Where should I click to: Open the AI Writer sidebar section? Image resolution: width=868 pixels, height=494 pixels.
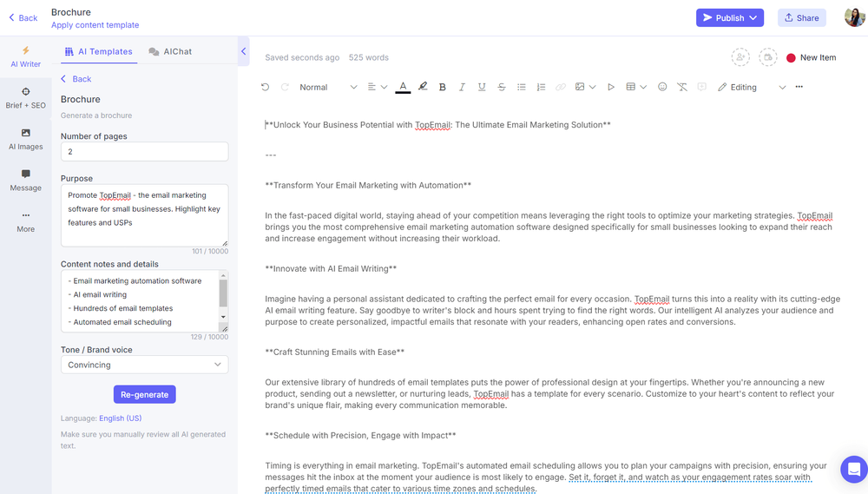pos(25,57)
